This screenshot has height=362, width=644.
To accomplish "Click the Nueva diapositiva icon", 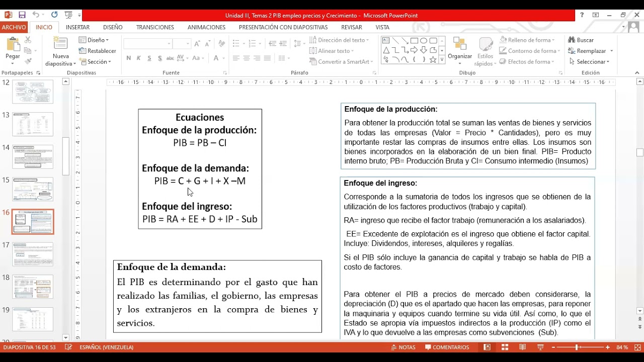I will click(60, 44).
